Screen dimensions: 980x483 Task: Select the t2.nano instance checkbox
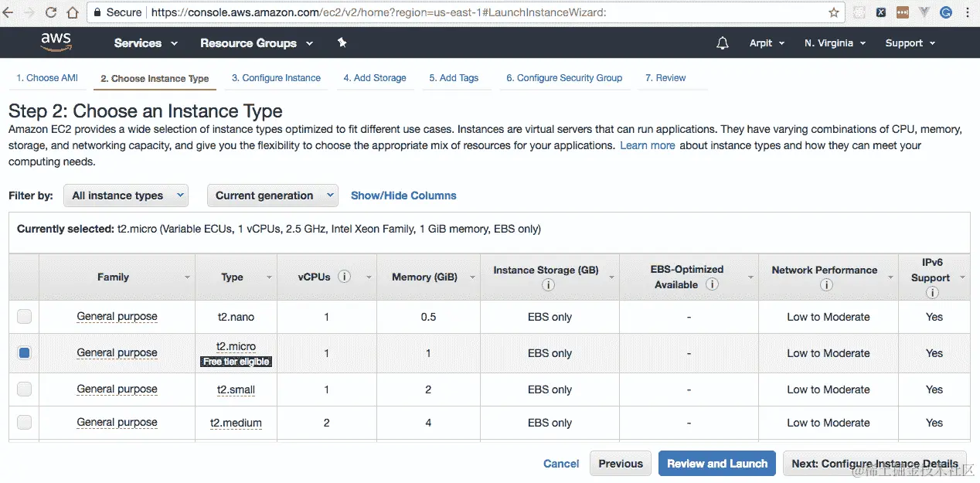tap(25, 317)
